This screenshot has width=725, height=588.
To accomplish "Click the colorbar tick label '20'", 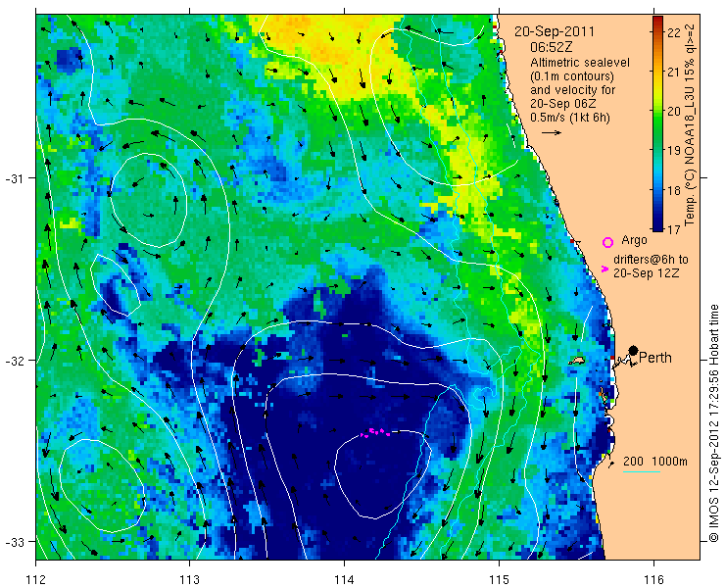I will pos(674,111).
